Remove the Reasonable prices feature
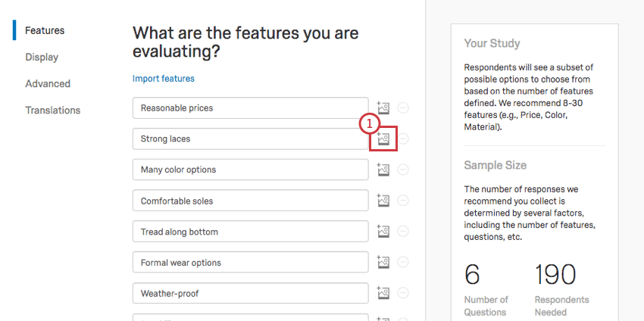Screen dimensions: 644x321 [403, 108]
